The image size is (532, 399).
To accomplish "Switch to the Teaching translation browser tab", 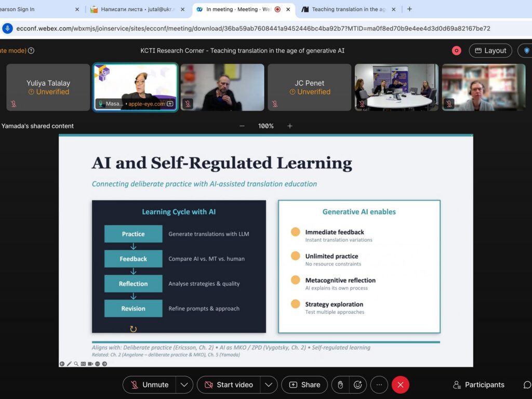I will pyautogui.click(x=349, y=9).
